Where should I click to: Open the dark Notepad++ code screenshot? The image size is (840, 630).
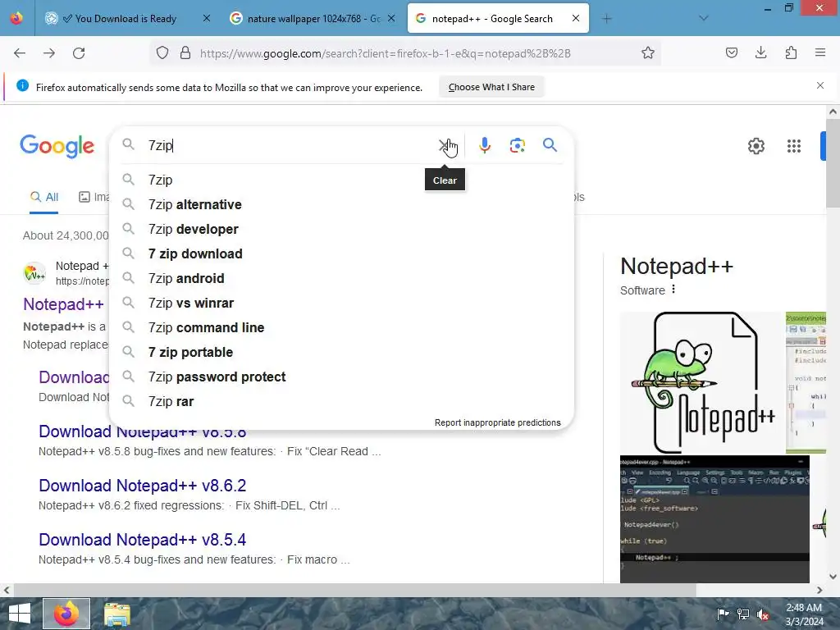tap(714, 519)
